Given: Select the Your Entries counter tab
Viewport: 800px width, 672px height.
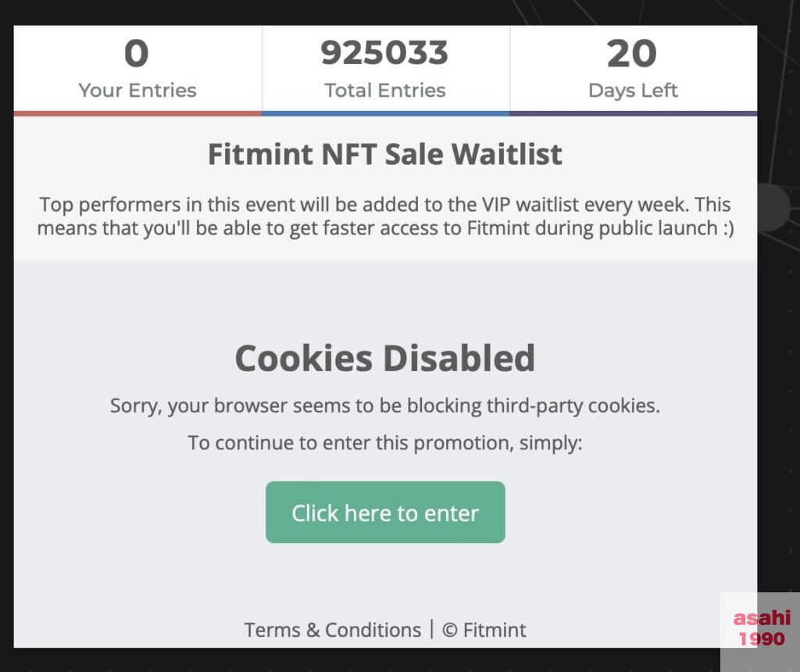Looking at the screenshot, I should 137,70.
